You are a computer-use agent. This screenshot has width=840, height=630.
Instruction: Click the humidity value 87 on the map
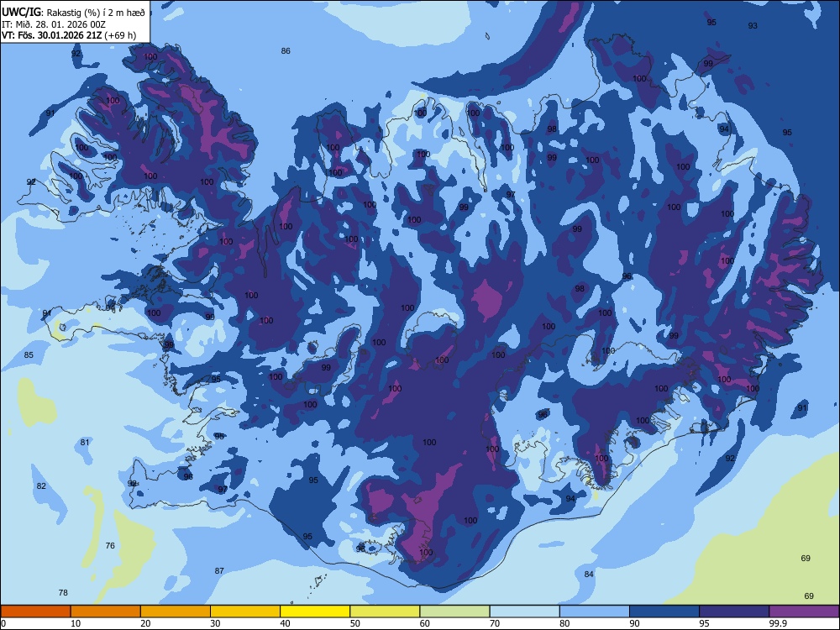(x=219, y=570)
